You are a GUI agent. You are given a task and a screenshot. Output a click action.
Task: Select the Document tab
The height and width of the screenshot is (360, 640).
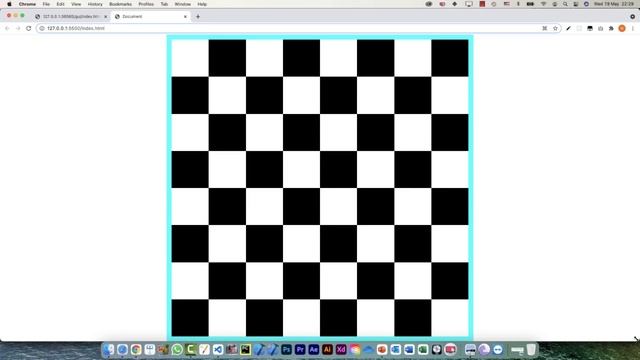151,17
